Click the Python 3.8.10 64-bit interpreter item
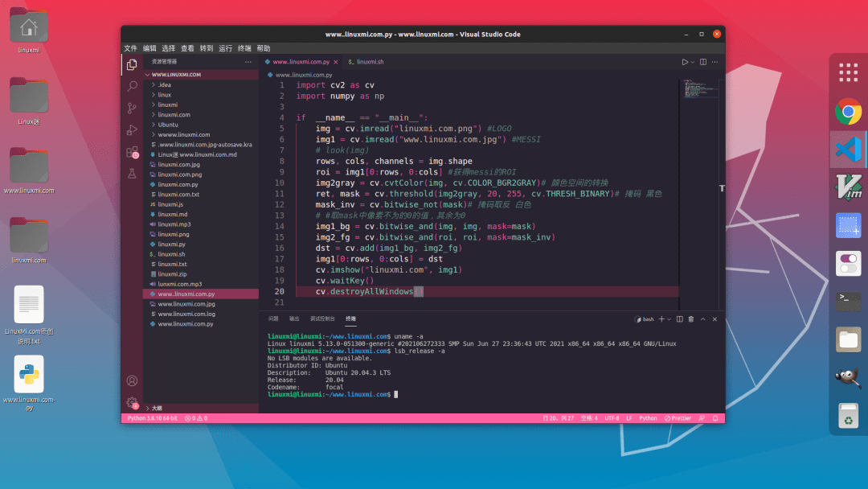The height and width of the screenshot is (489, 868). [x=151, y=418]
